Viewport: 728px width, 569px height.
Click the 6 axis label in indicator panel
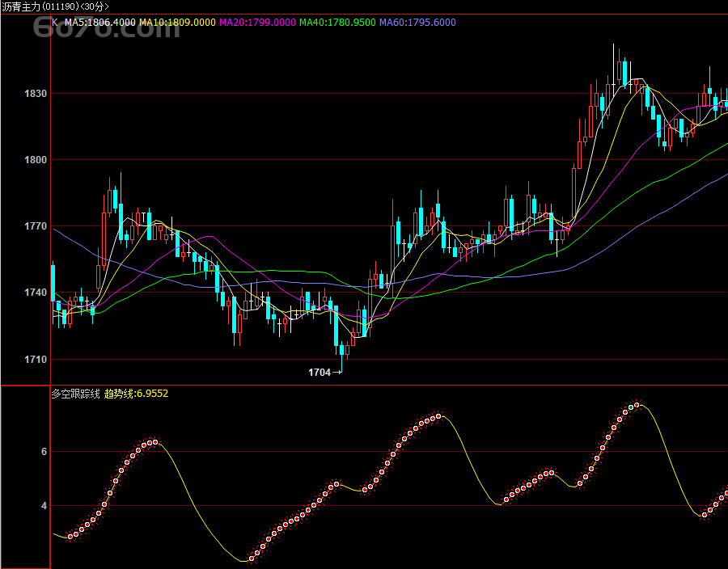click(44, 452)
